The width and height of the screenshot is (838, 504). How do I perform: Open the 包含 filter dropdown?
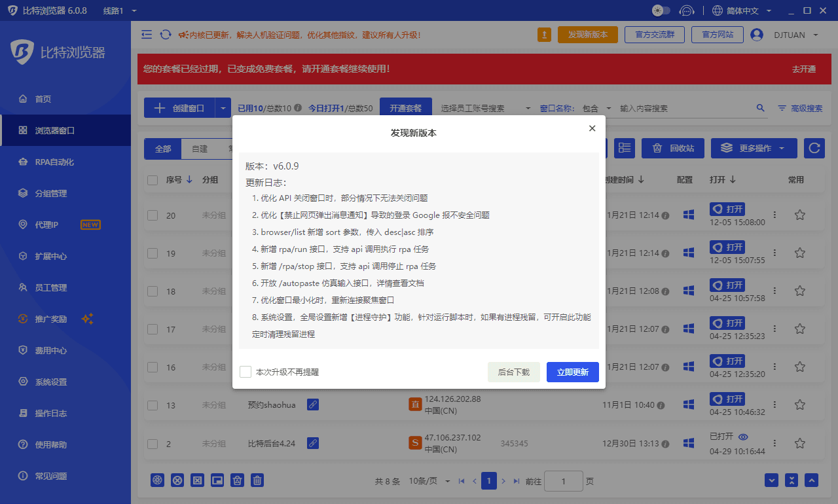click(x=596, y=108)
